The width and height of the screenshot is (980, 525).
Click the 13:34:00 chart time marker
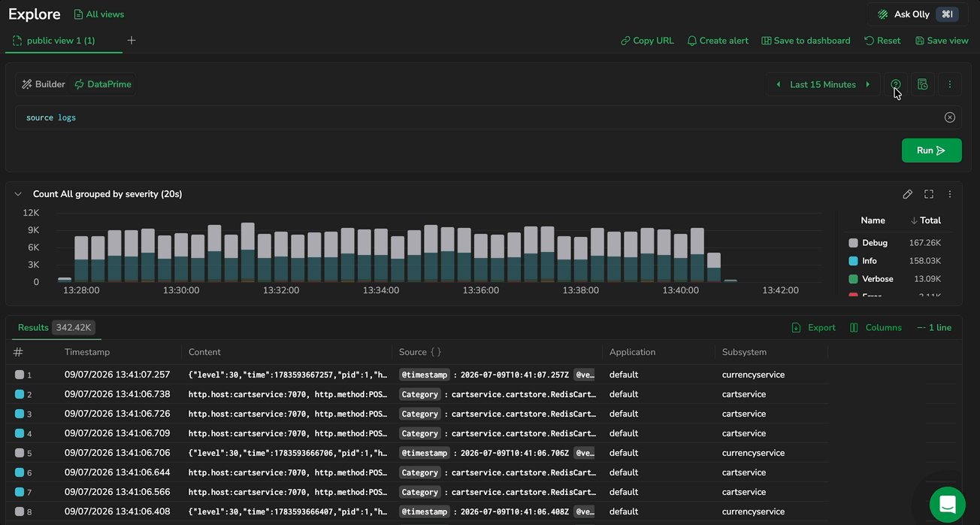[x=381, y=290]
